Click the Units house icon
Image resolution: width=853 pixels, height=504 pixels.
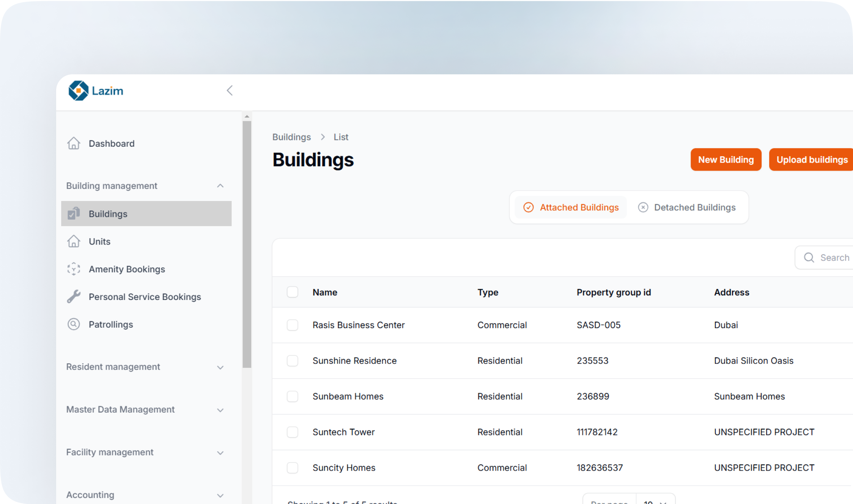pyautogui.click(x=74, y=241)
